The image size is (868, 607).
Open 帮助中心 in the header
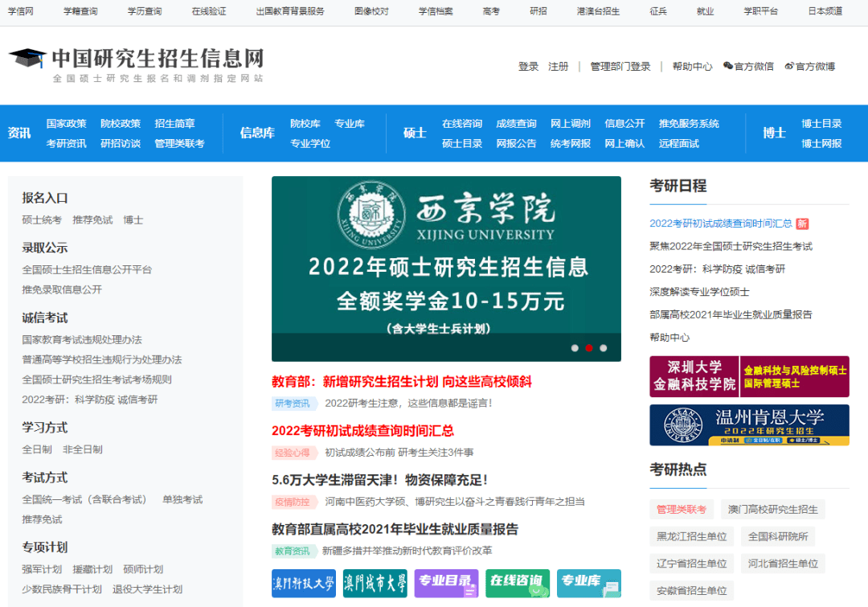coord(693,67)
